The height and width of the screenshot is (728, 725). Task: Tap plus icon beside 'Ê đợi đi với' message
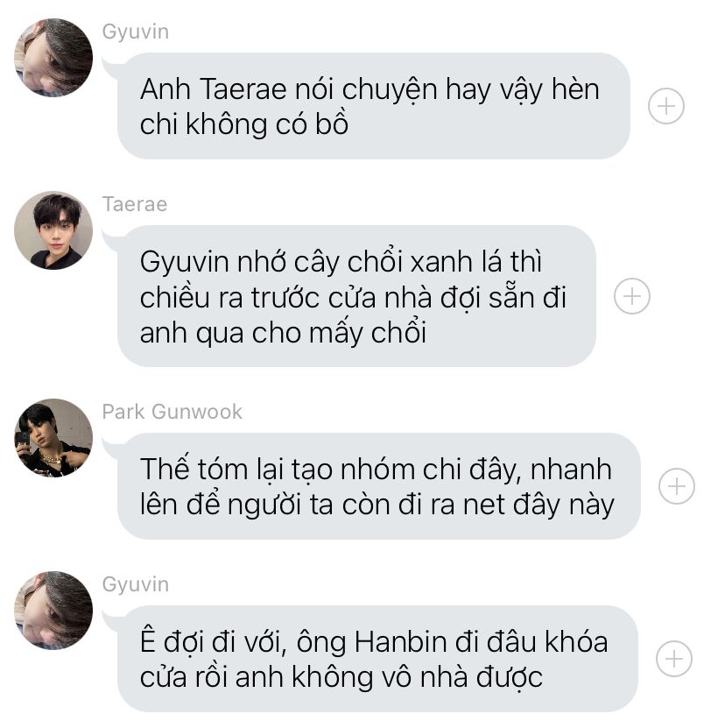(674, 659)
